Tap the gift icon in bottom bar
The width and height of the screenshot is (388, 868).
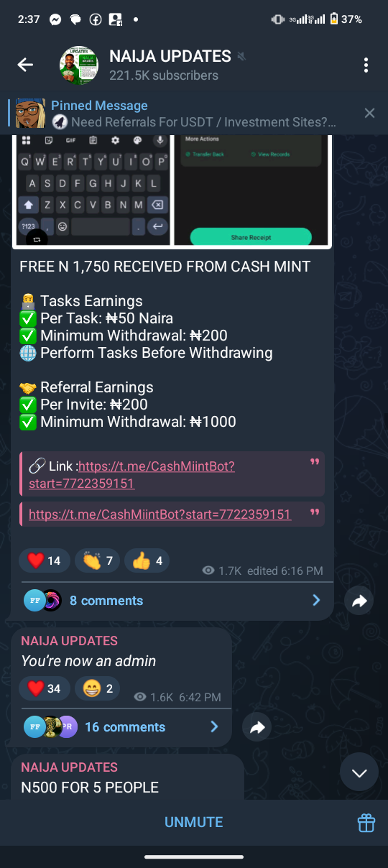366,823
